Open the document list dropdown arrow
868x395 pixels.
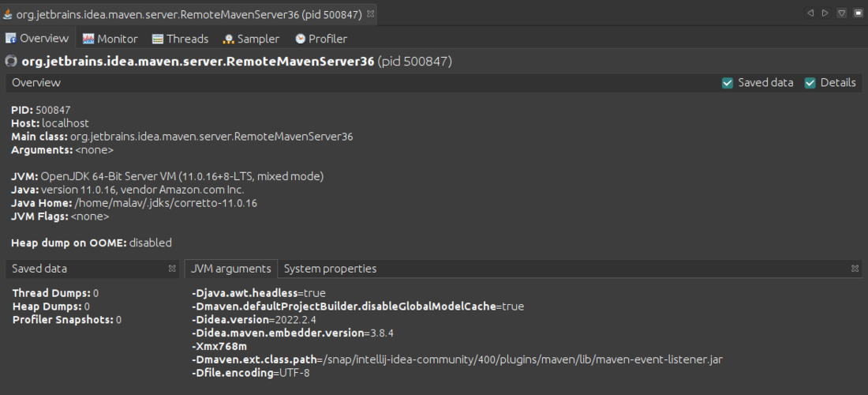click(x=841, y=13)
